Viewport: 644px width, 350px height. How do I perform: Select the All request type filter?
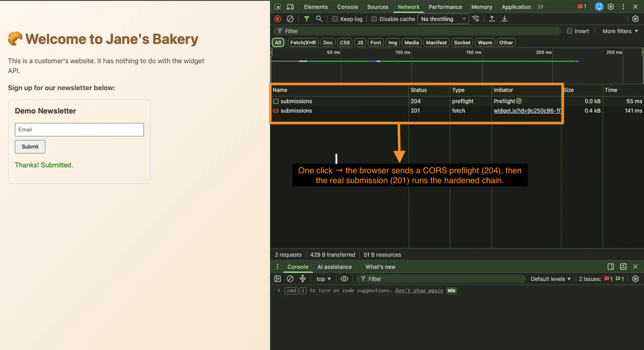click(x=278, y=43)
